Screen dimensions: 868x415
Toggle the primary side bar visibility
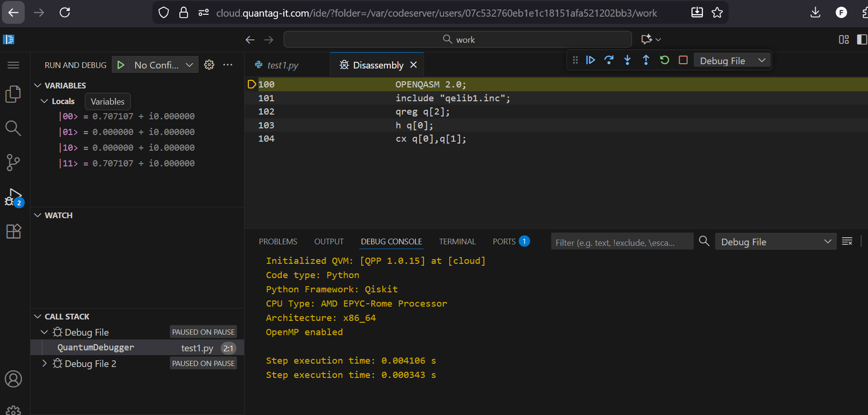coord(861,39)
